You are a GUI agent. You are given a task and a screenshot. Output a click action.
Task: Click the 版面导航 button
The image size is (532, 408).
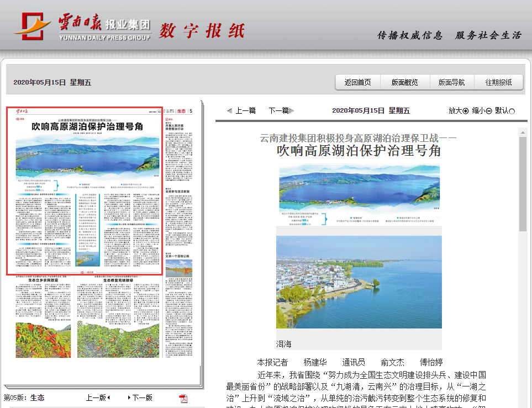452,82
